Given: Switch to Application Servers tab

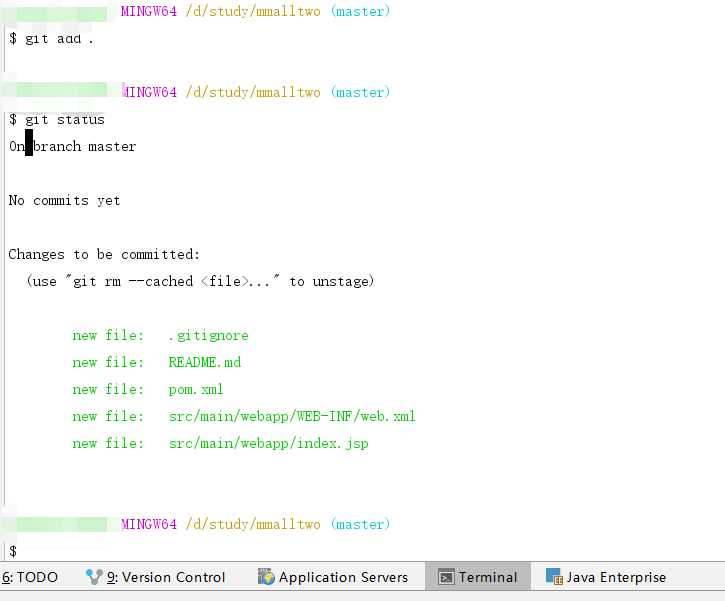Looking at the screenshot, I should tap(333, 577).
